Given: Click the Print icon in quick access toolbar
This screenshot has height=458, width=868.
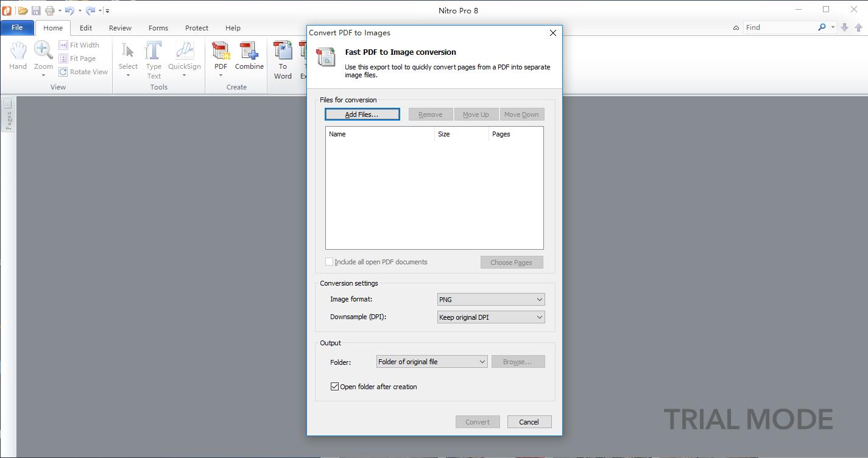Looking at the screenshot, I should [x=50, y=10].
